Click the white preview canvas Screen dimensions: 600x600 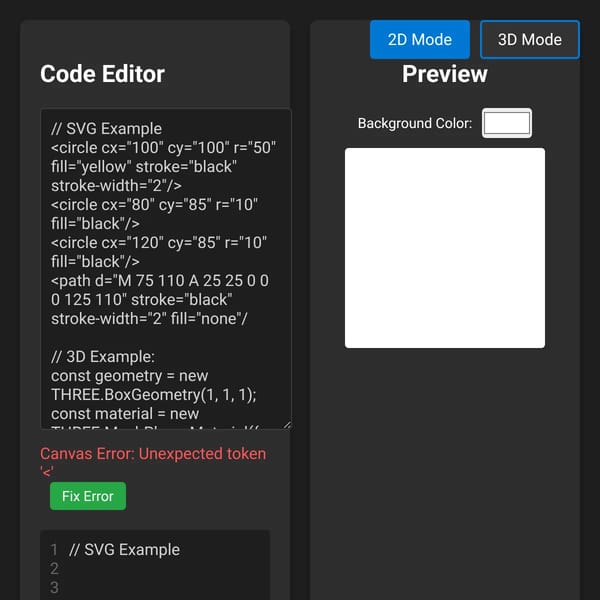445,248
